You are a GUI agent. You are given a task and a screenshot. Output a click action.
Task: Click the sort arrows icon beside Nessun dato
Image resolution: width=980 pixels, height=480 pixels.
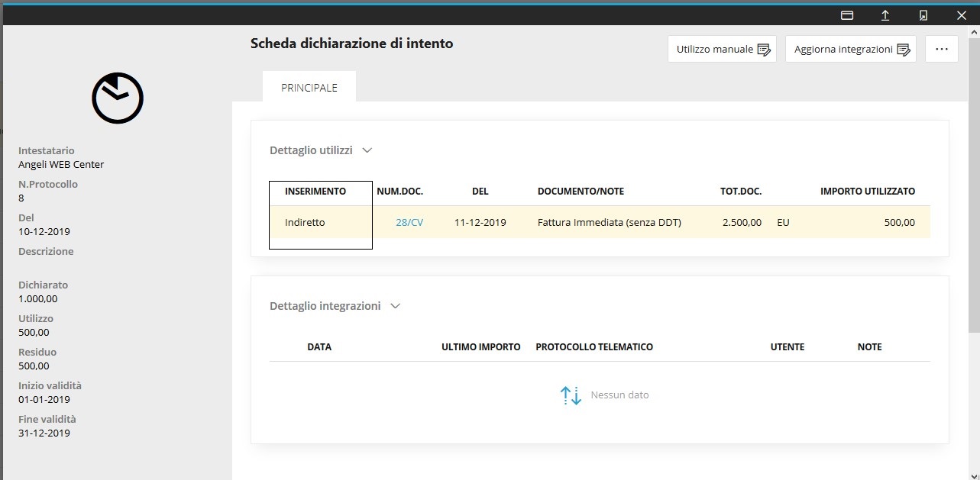tap(571, 395)
